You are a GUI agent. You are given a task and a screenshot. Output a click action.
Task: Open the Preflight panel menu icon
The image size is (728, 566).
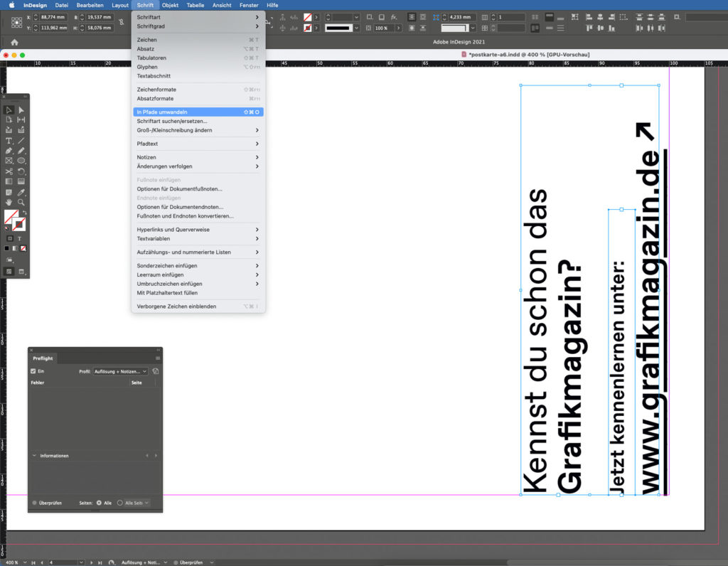coord(158,358)
